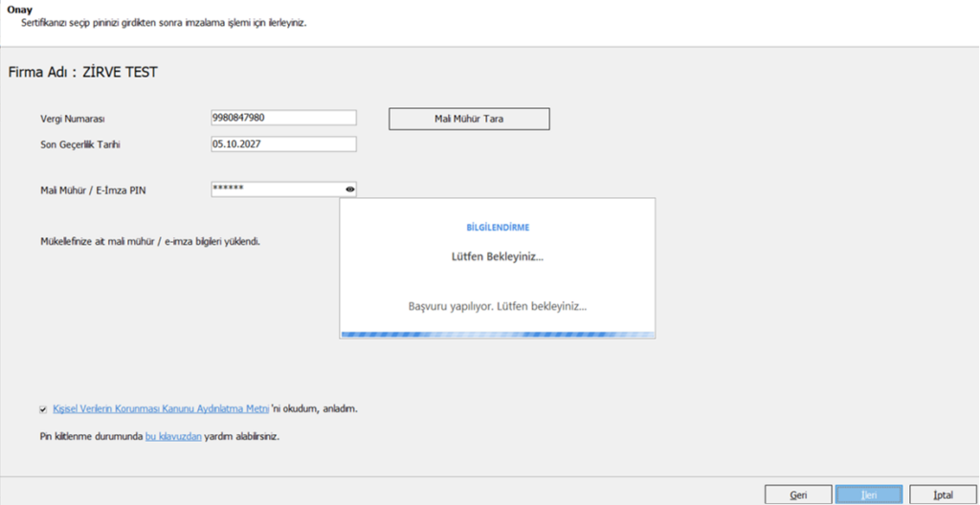Cancel with the İptal button

[943, 495]
